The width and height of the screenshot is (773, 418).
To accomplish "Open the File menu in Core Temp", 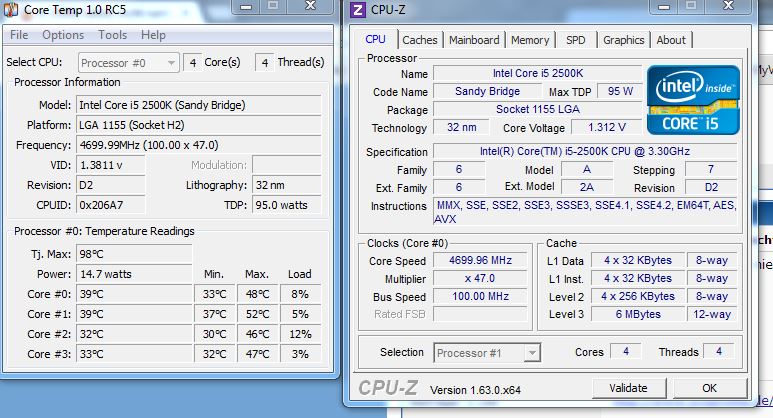I will coord(19,35).
